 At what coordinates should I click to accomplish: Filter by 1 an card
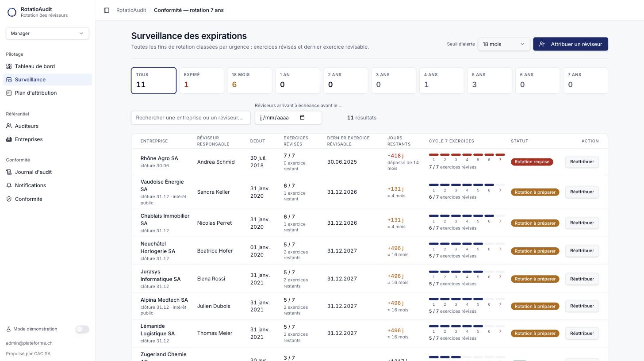click(x=298, y=81)
